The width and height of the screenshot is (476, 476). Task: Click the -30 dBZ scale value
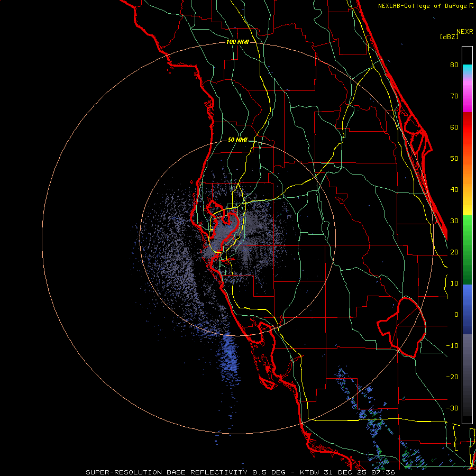click(452, 408)
